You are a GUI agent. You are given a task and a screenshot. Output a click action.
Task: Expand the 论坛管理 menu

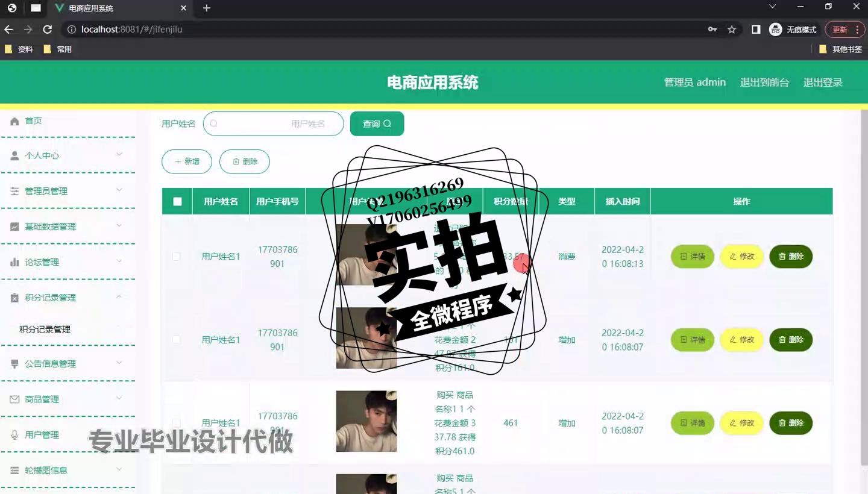click(x=119, y=261)
